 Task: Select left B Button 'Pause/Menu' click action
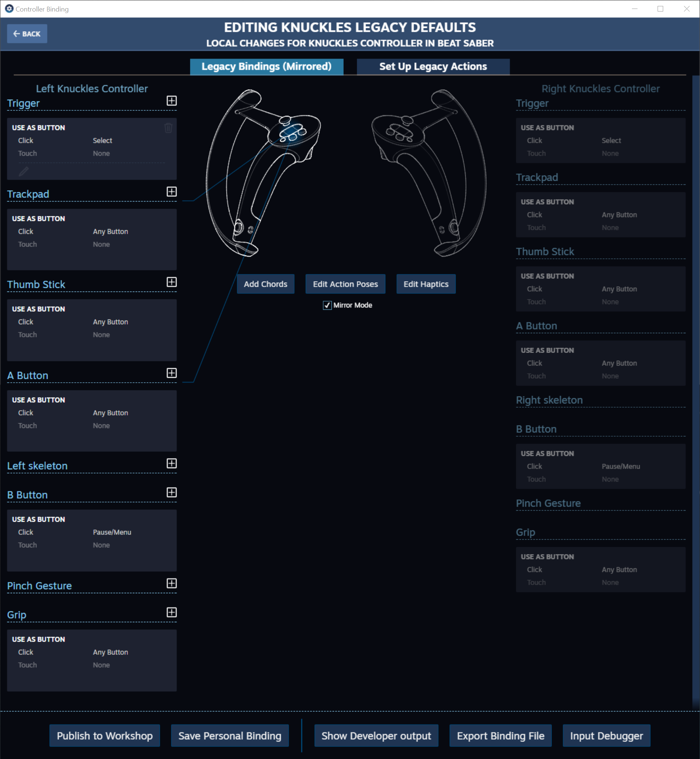112,532
